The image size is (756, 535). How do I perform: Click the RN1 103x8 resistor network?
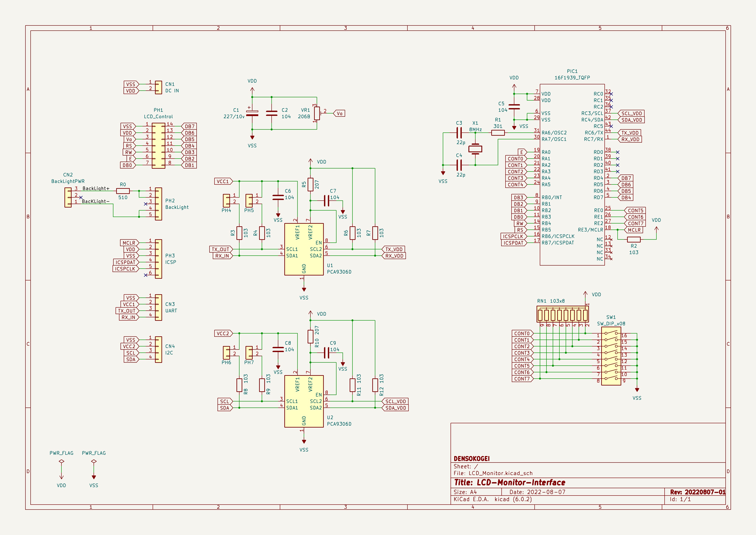tap(563, 315)
